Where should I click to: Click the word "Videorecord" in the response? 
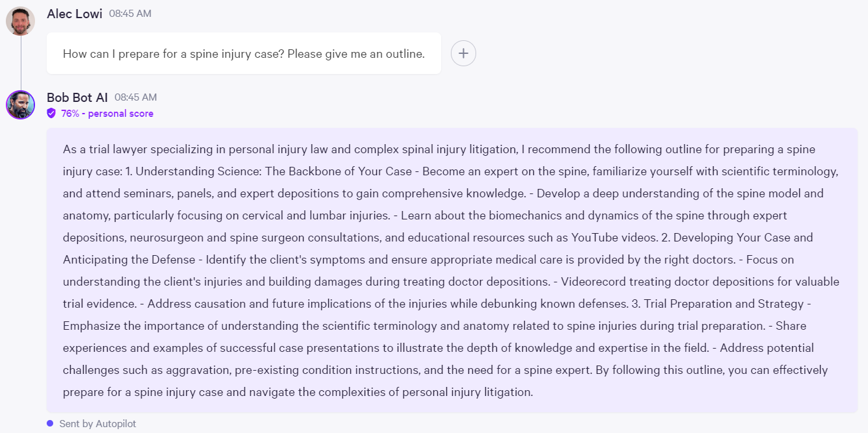point(591,282)
